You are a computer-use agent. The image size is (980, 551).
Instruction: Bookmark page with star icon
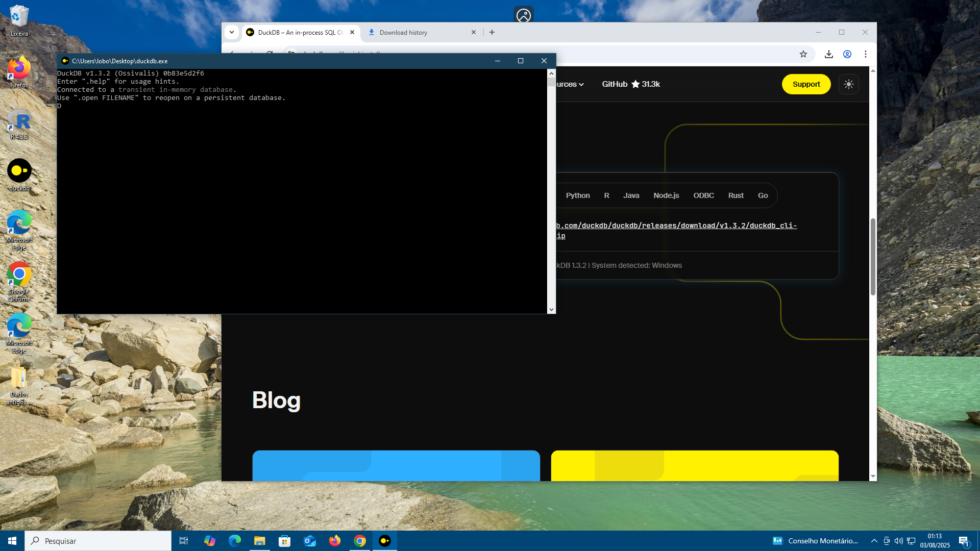(x=803, y=54)
